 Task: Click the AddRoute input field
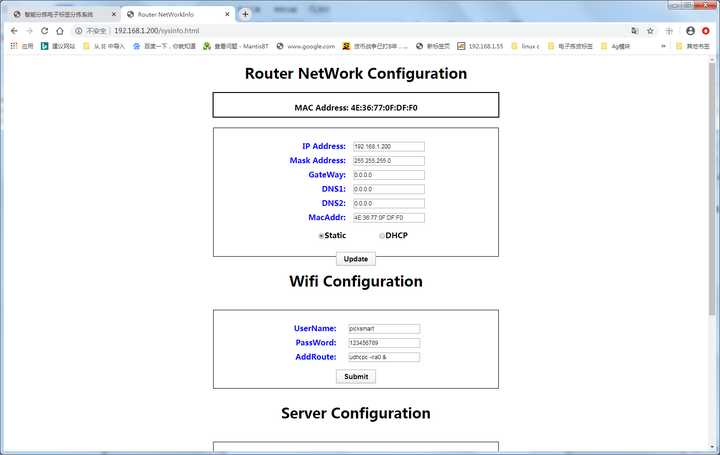384,357
